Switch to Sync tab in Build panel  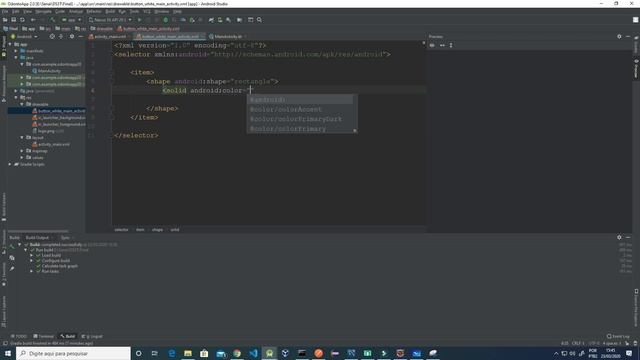coord(65,238)
